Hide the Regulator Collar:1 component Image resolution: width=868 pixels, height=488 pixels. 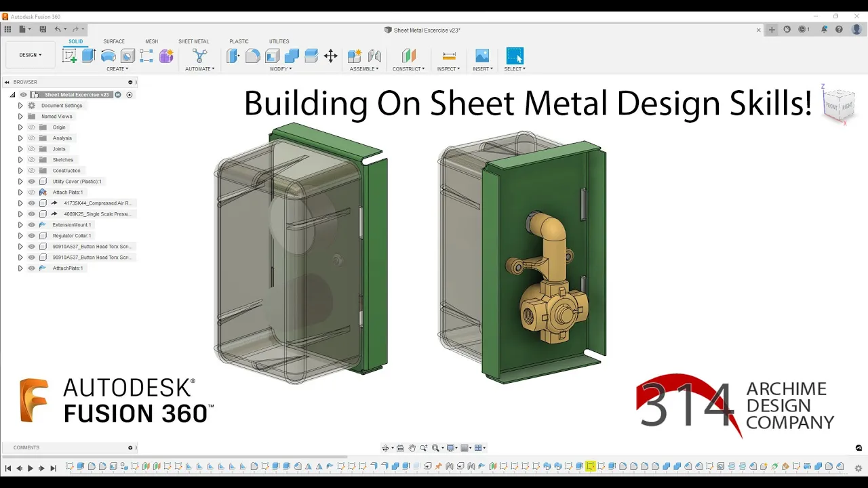(x=31, y=236)
